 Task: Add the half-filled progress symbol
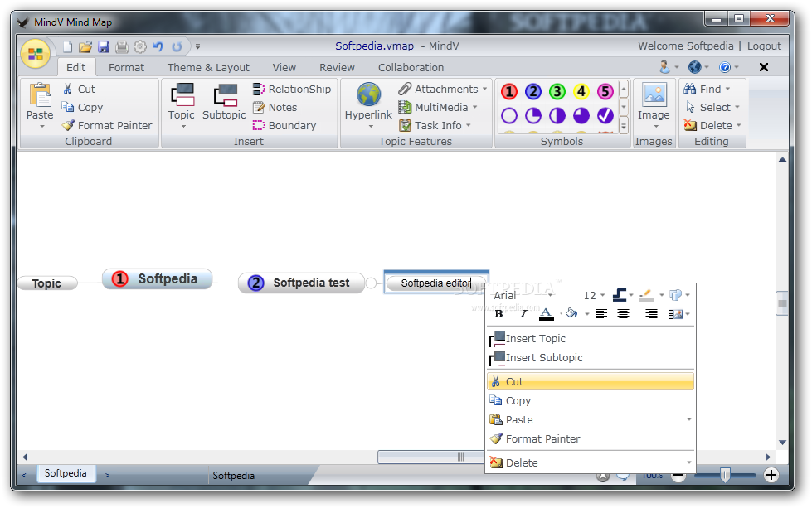(x=557, y=115)
